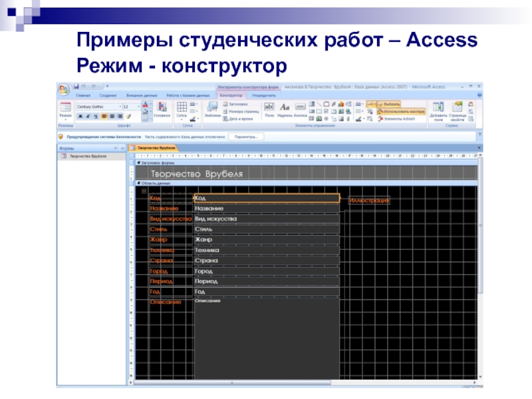Open Страница свойств property sheet

(458, 110)
